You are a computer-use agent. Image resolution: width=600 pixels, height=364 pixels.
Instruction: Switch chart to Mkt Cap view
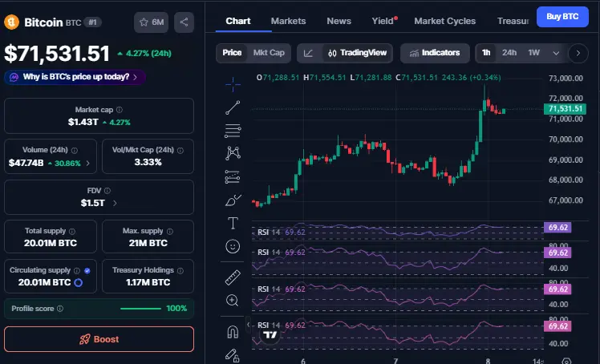tap(269, 53)
